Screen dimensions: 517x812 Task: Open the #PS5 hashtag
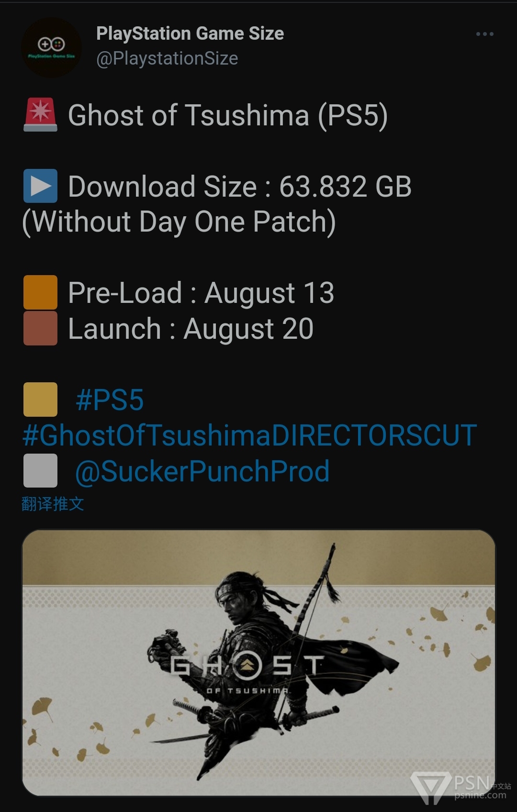[x=110, y=400]
